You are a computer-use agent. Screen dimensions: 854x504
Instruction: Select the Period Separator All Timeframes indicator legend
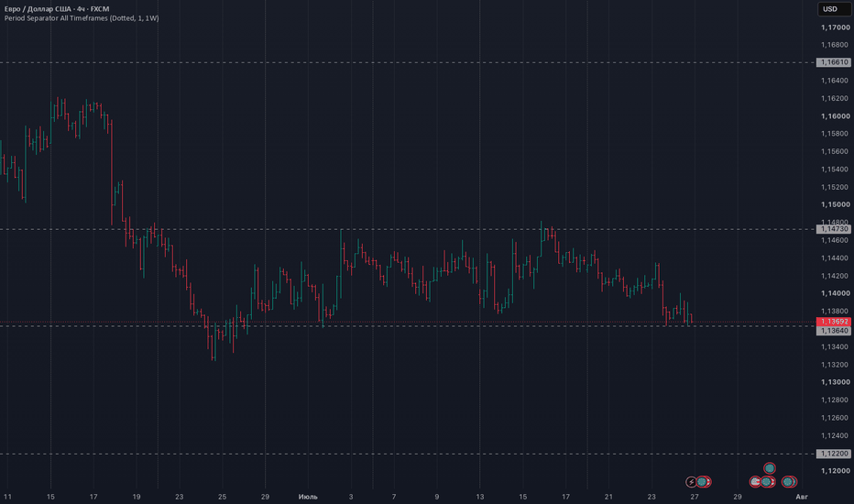[x=82, y=18]
